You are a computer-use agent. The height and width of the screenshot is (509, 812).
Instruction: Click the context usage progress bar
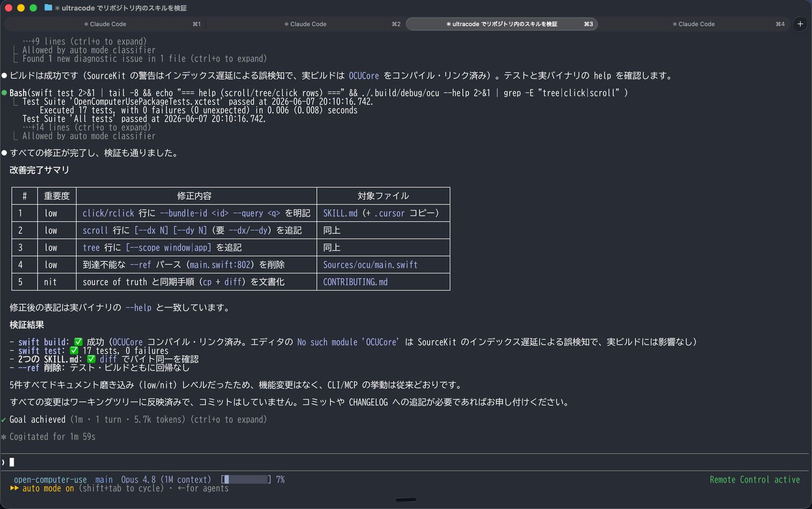246,480
